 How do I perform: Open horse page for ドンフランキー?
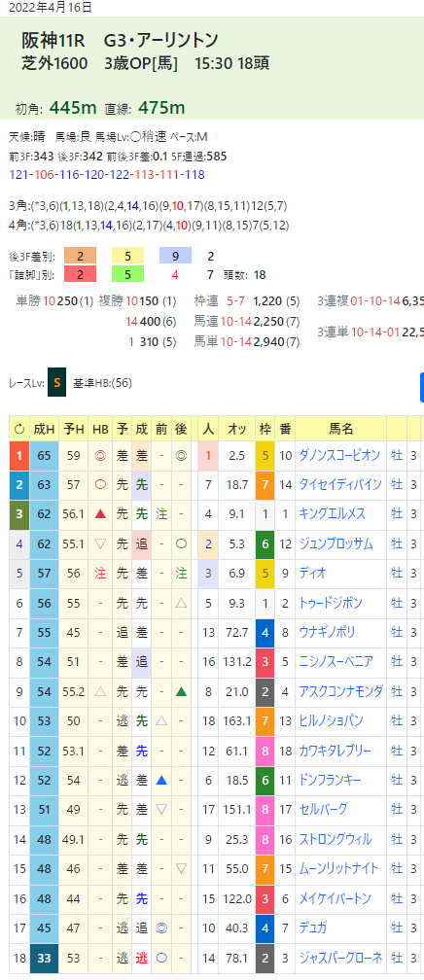pos(331,780)
